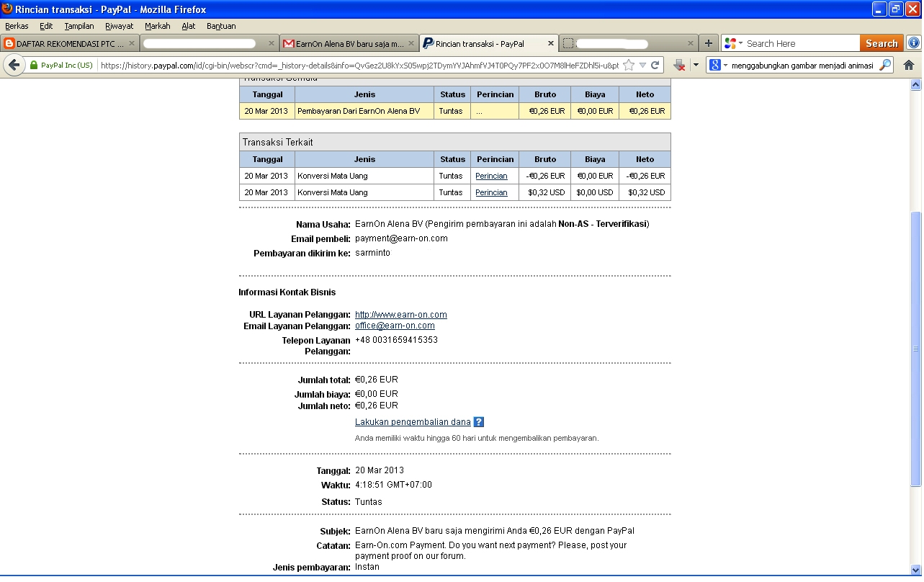The width and height of the screenshot is (924, 582).
Task: Close the DAFTAR REKOMENDASI PTC tab
Action: click(132, 43)
